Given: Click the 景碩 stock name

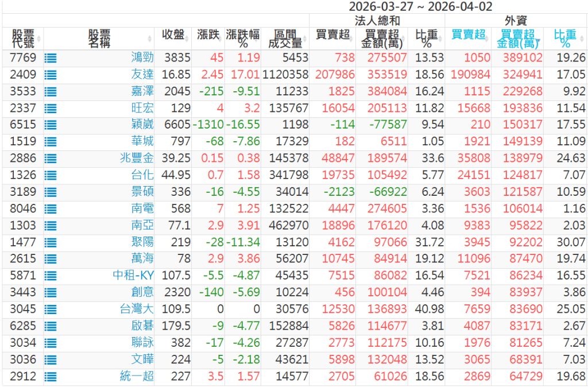Looking at the screenshot, I should 142,192.
